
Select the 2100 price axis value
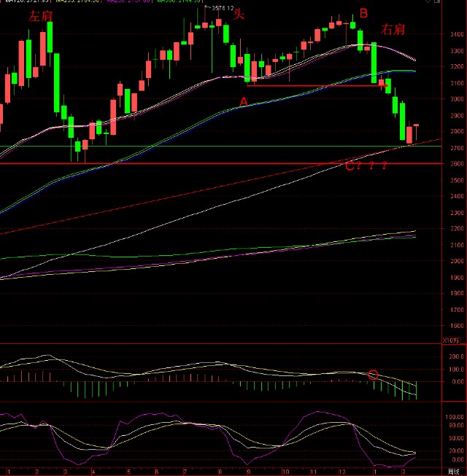[x=457, y=245]
